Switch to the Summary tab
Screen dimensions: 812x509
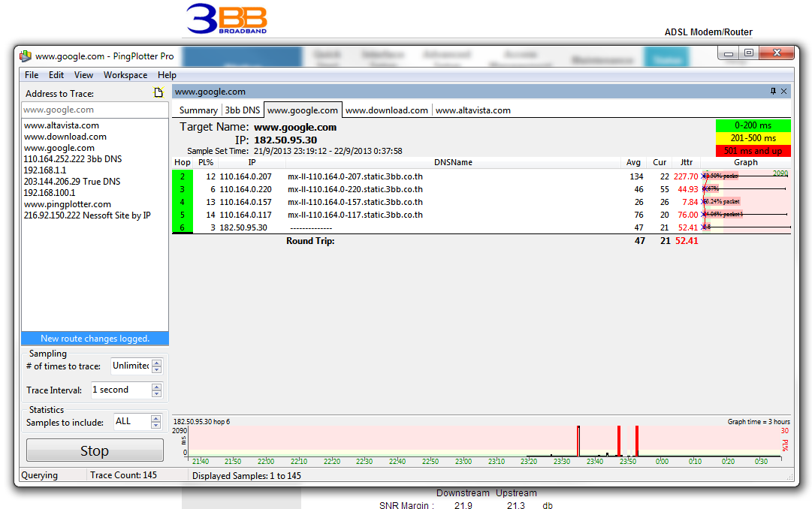(x=198, y=110)
